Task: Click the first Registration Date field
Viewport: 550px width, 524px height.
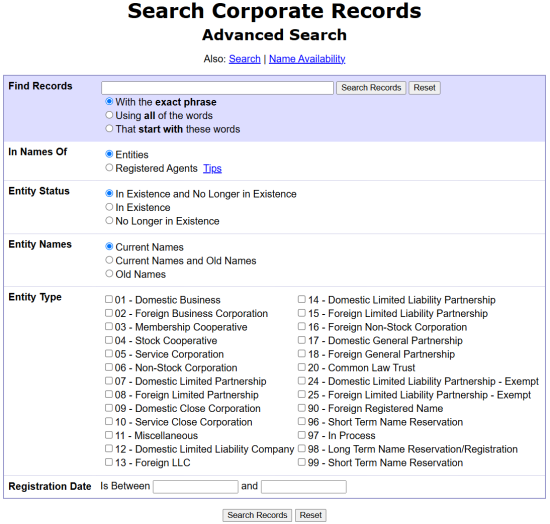Action: (196, 486)
